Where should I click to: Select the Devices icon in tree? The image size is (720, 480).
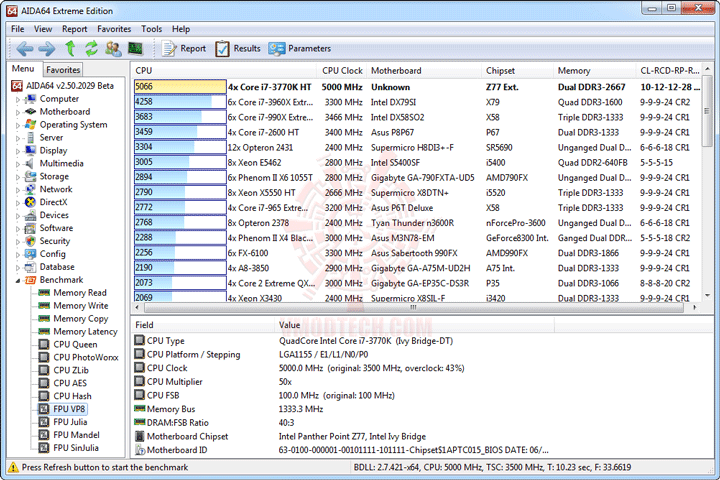coord(30,215)
